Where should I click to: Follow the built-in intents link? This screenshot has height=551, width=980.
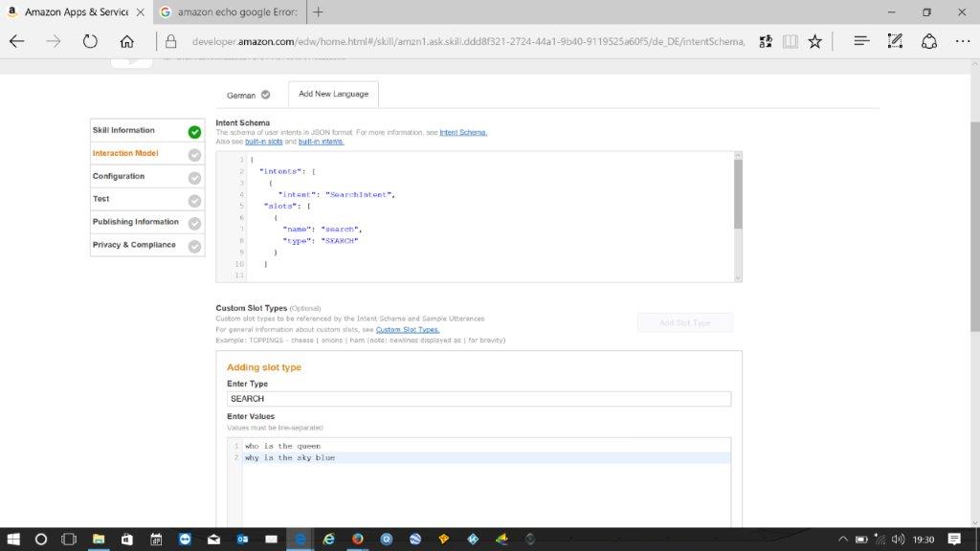321,142
